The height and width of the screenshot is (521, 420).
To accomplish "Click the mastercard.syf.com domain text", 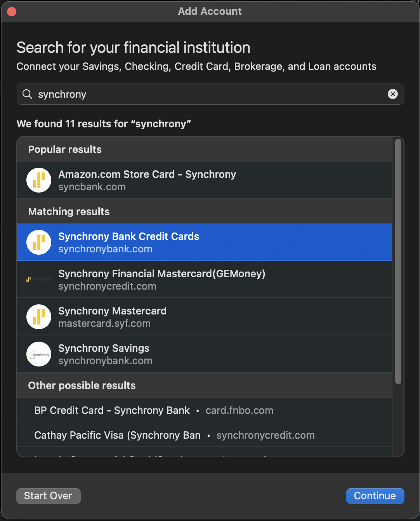I will 104,324.
